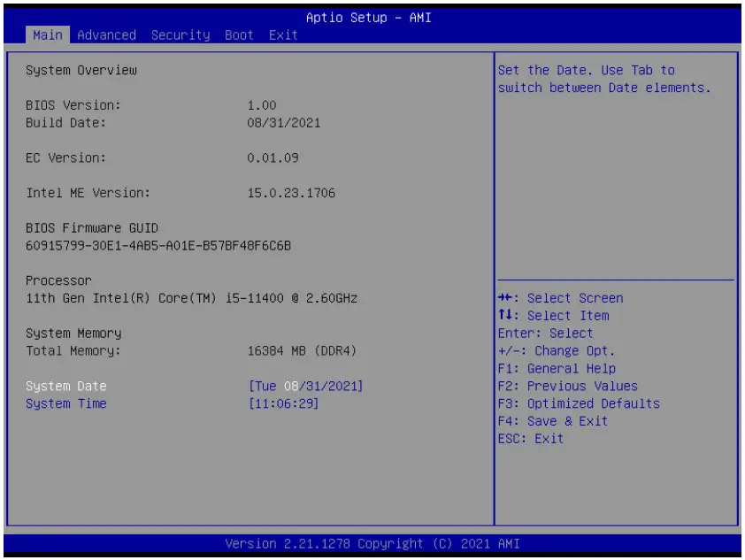Switch to the Advanced tab
Screen dimensions: 745x560
point(107,35)
